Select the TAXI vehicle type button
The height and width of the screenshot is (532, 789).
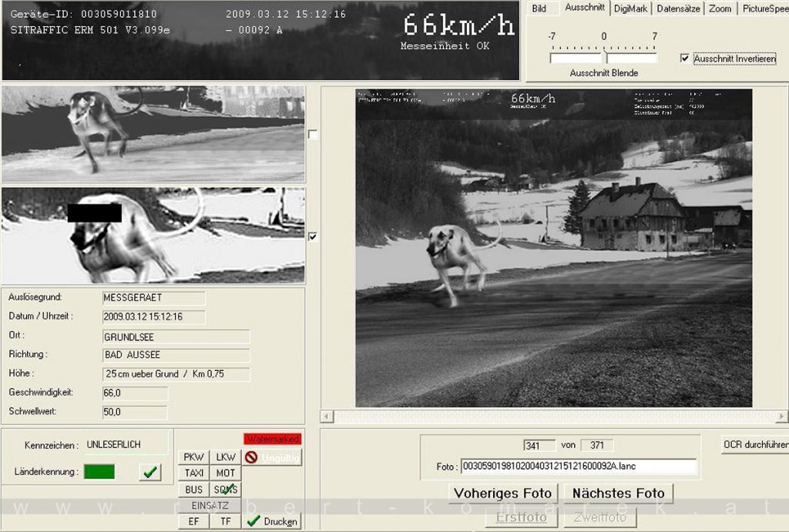pyautogui.click(x=193, y=473)
